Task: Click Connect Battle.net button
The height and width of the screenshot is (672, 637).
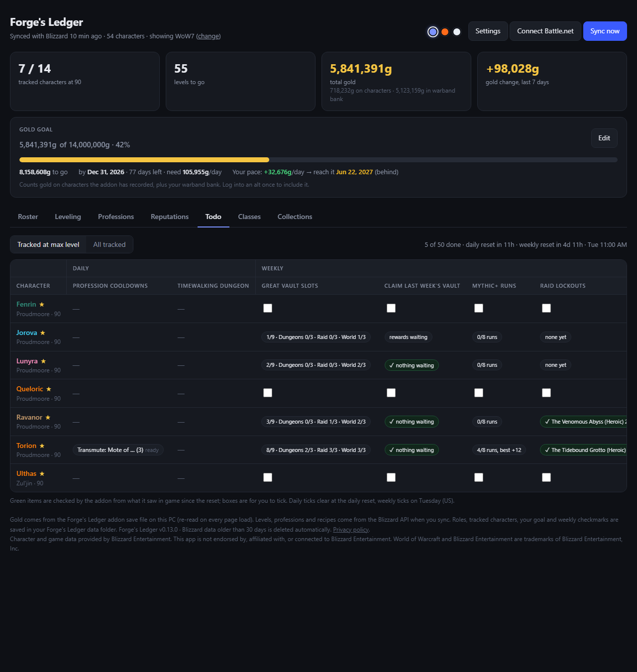Action: tap(545, 31)
